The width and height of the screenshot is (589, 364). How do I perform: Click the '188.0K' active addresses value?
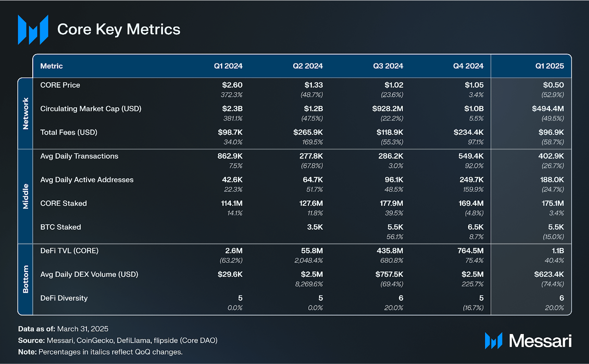click(x=552, y=180)
